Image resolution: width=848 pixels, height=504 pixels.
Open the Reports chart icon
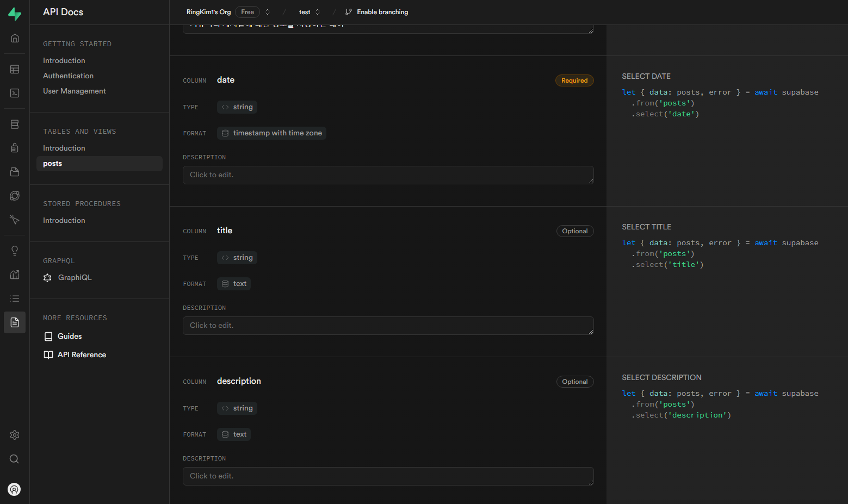tap(15, 275)
